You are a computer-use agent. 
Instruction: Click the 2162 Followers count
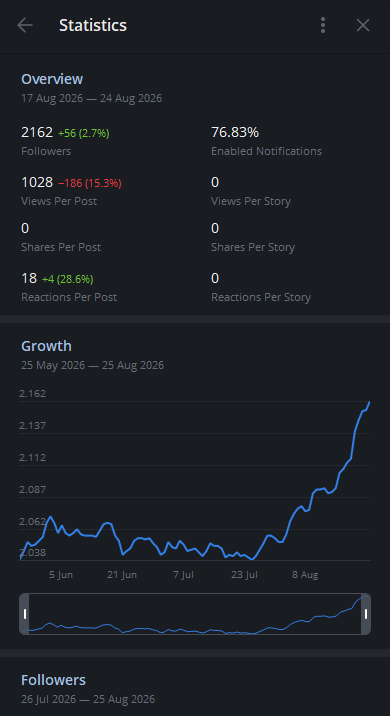37,132
